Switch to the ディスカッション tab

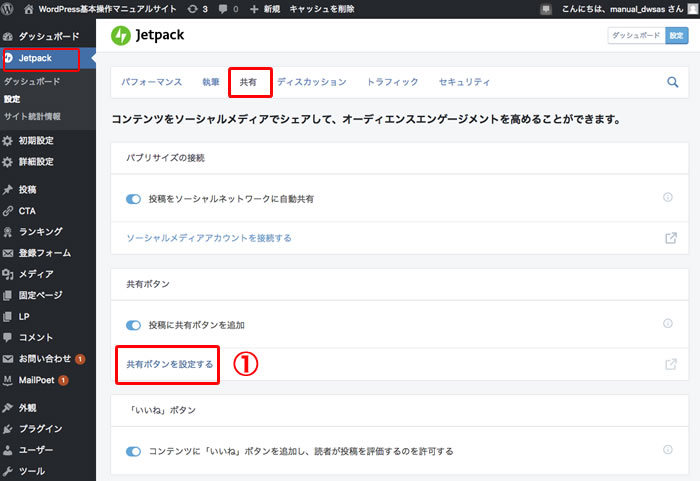click(x=312, y=82)
